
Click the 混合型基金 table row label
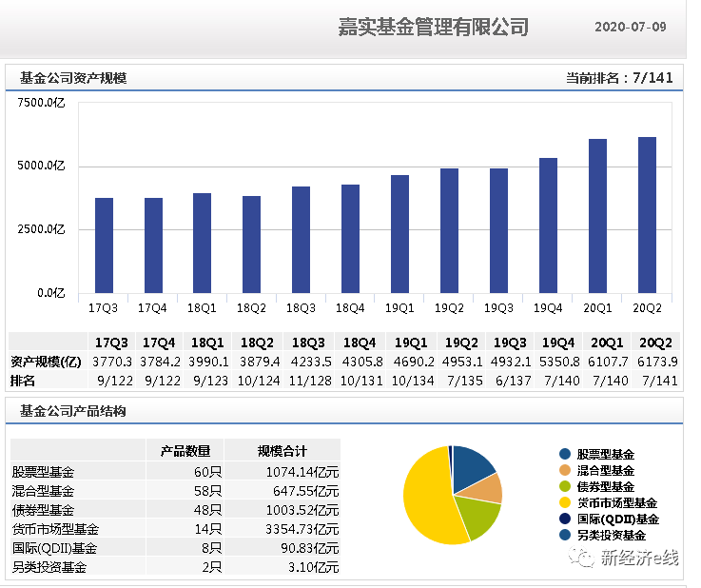(x=43, y=491)
